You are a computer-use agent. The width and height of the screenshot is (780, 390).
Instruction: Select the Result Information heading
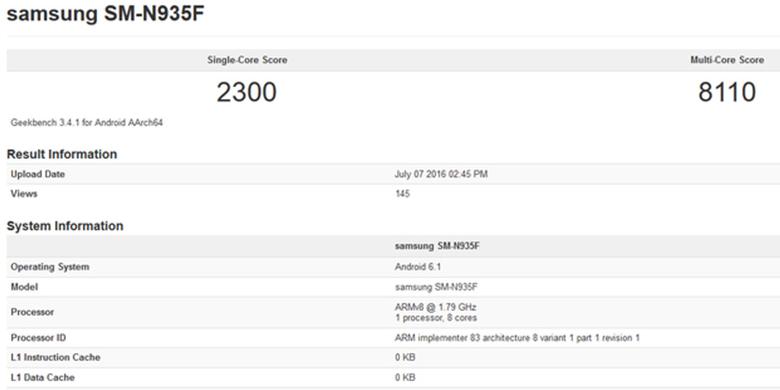click(x=62, y=154)
